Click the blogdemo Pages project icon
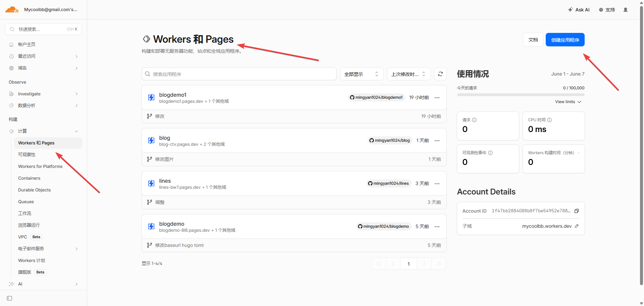 (x=151, y=226)
